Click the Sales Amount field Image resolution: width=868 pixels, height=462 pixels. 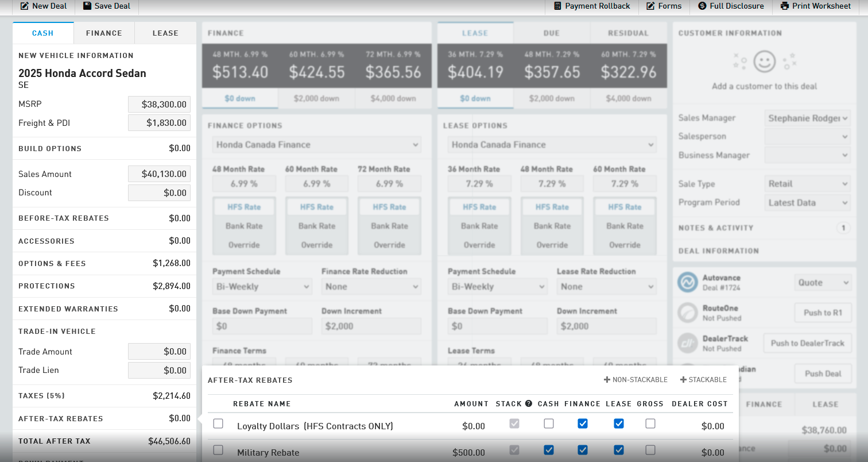(159, 174)
